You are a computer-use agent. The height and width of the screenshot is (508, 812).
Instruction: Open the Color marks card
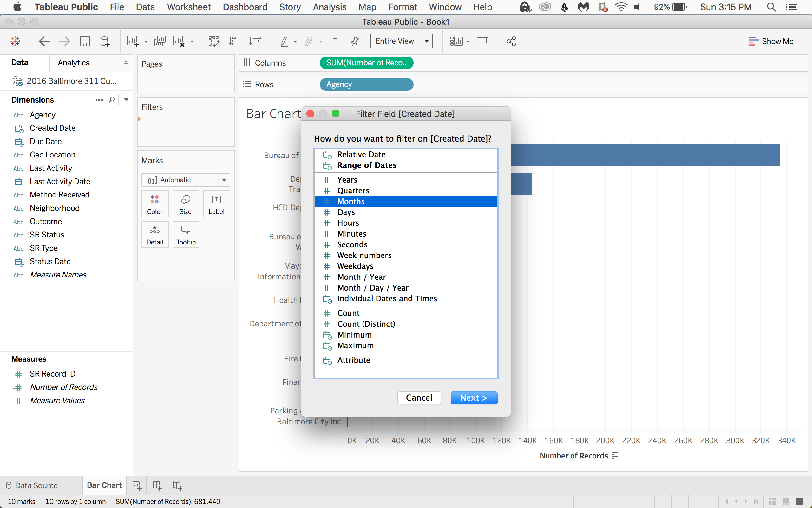(x=155, y=204)
